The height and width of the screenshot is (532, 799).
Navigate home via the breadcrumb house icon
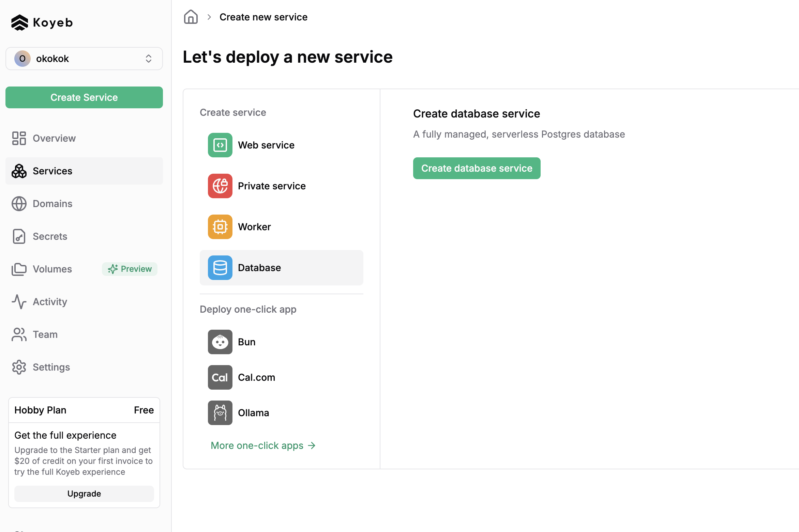(191, 17)
